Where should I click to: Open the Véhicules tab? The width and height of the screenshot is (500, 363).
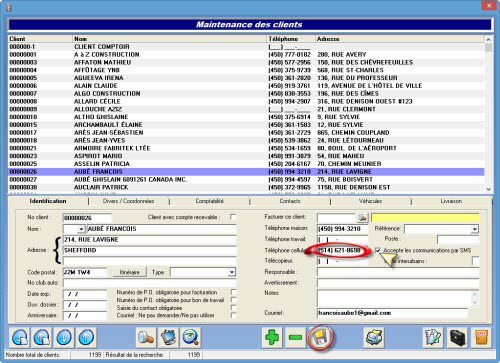[370, 201]
